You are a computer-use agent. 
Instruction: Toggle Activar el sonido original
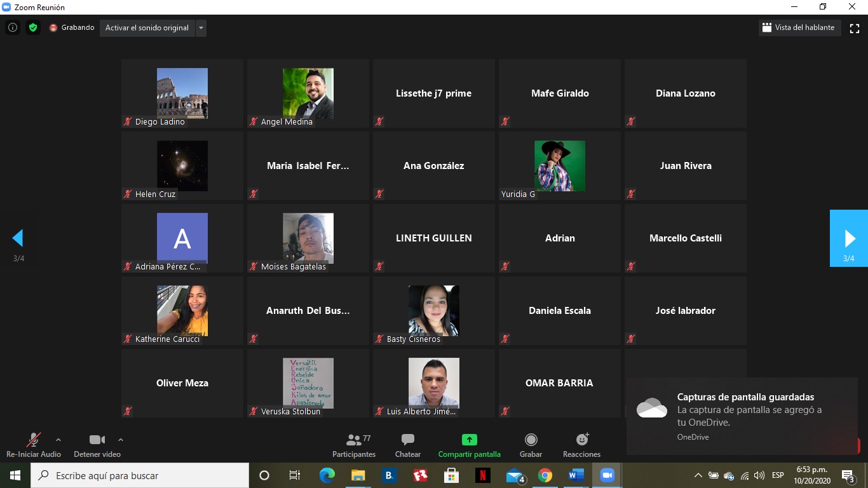click(x=147, y=28)
